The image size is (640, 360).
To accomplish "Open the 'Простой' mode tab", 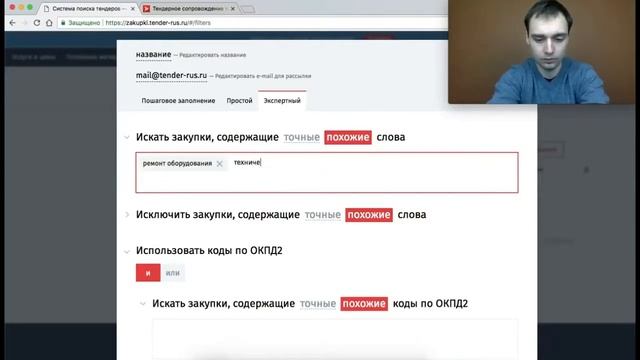I will [240, 101].
